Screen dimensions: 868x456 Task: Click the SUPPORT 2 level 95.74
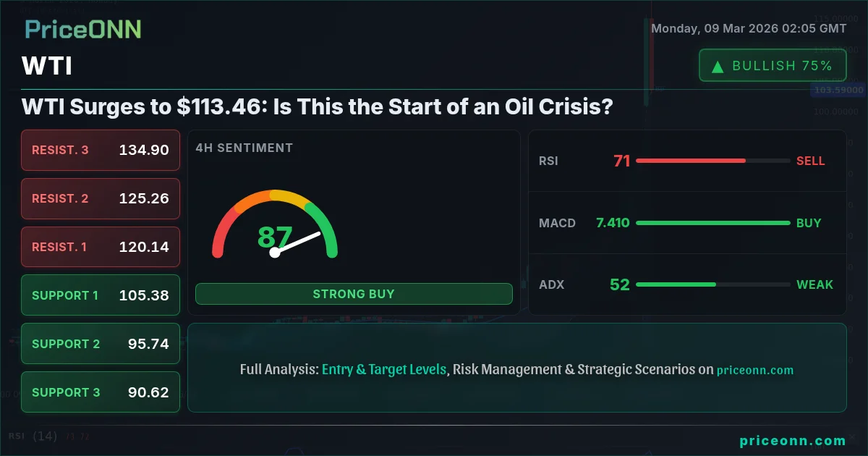point(101,344)
